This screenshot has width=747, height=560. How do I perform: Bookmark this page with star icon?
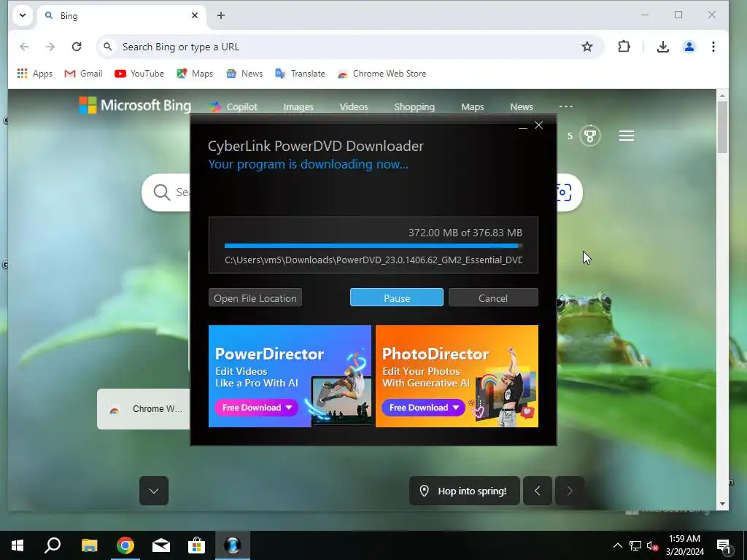[x=587, y=47]
